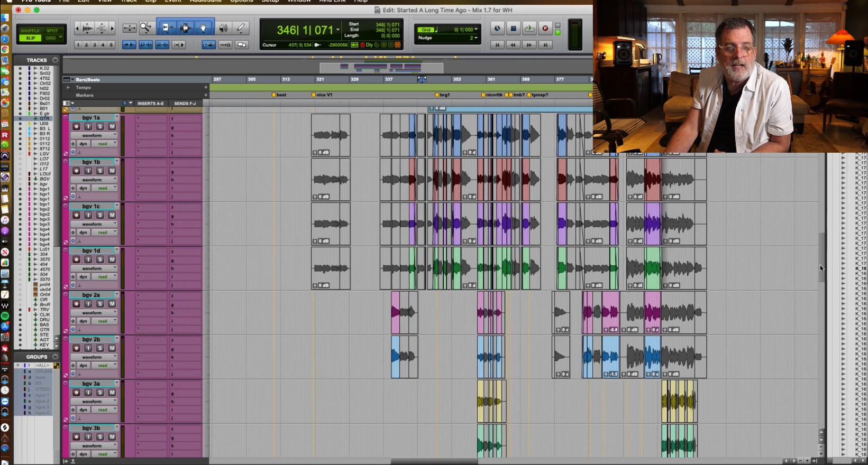Viewport: 868px width, 465px height.
Task: Select the Grabber hand tool
Action: (203, 28)
